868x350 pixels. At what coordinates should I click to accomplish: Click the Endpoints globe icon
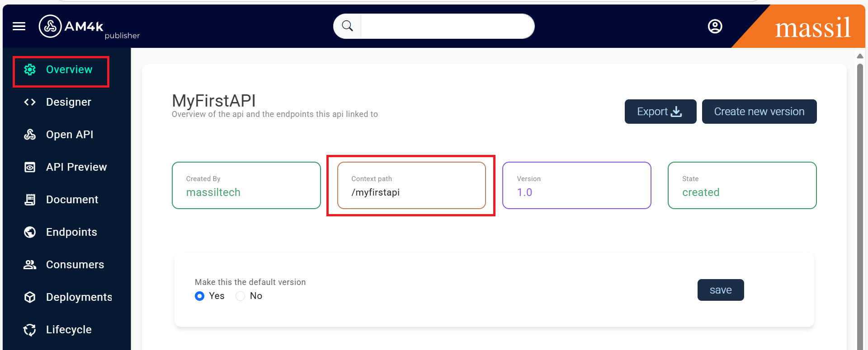tap(30, 232)
